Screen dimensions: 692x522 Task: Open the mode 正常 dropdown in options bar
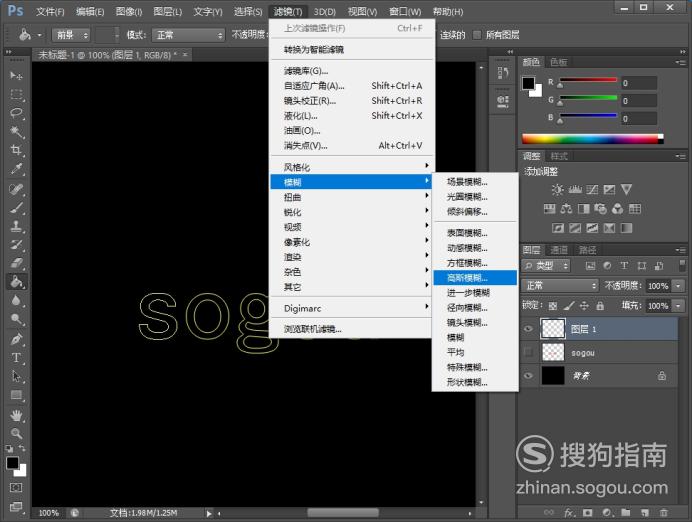point(188,35)
